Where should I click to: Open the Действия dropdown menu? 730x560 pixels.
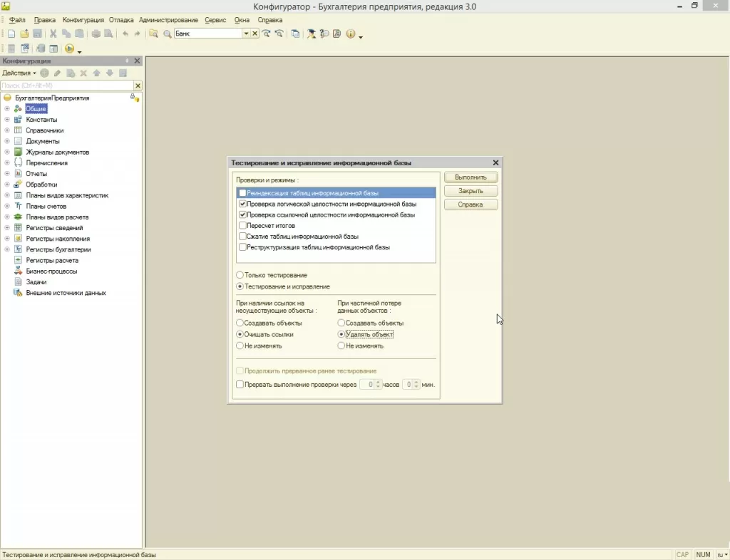click(19, 73)
